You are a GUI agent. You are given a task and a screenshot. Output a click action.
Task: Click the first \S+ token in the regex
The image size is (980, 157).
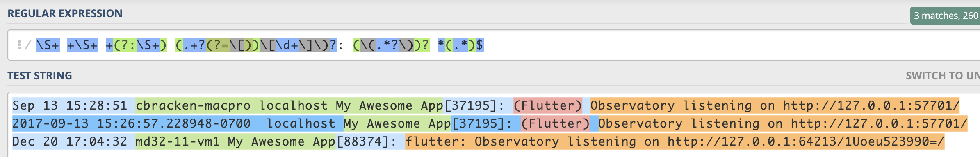[48, 45]
